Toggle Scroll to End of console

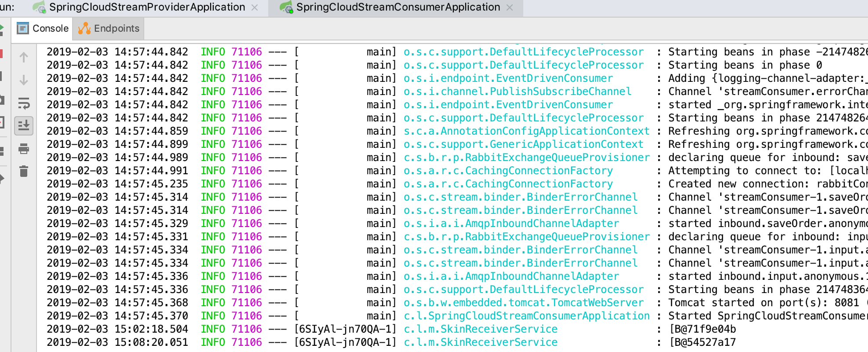tap(24, 126)
